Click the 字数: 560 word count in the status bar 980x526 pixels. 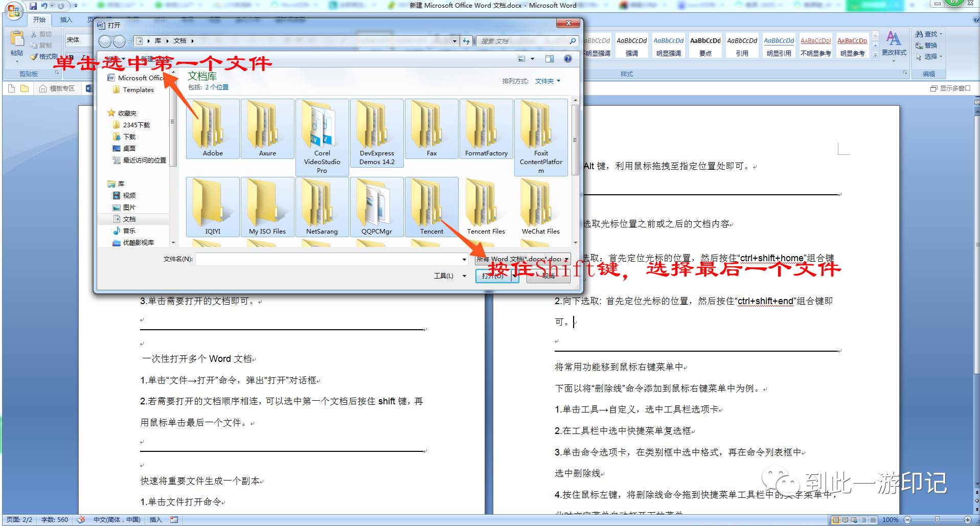(55, 519)
